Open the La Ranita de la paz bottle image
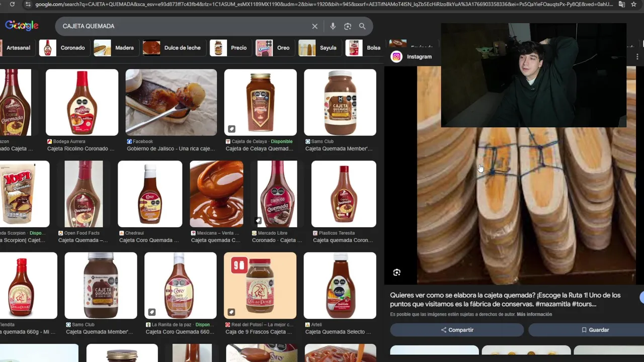This screenshot has height=362, width=644. (x=180, y=286)
